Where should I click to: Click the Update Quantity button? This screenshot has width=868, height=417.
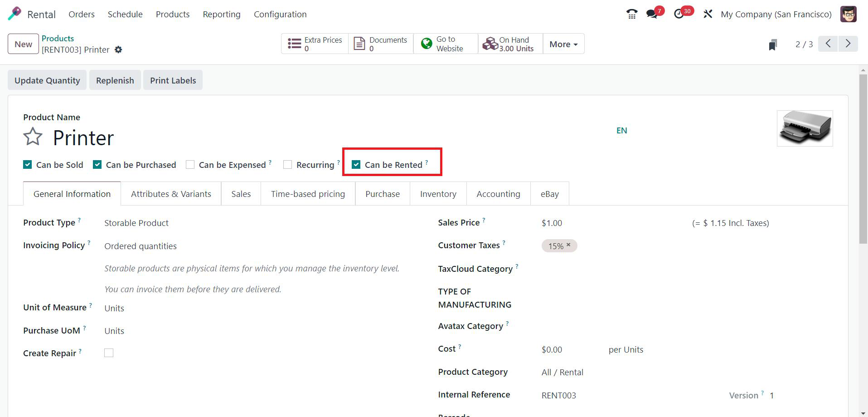click(47, 80)
